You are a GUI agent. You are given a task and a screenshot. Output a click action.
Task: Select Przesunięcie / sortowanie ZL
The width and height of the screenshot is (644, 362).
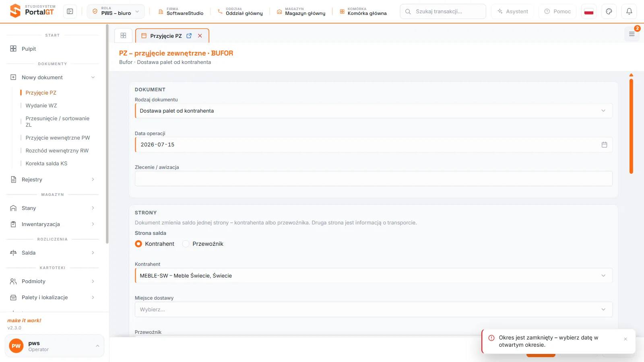pyautogui.click(x=58, y=121)
